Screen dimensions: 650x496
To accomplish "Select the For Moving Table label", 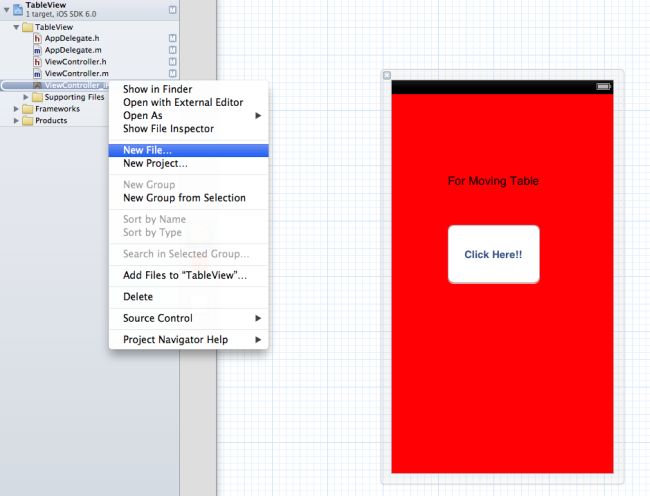I will click(493, 181).
